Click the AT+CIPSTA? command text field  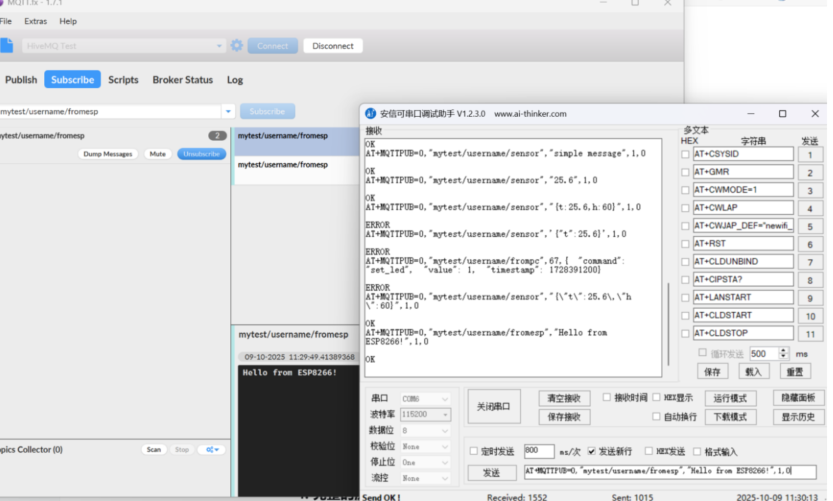743,279
